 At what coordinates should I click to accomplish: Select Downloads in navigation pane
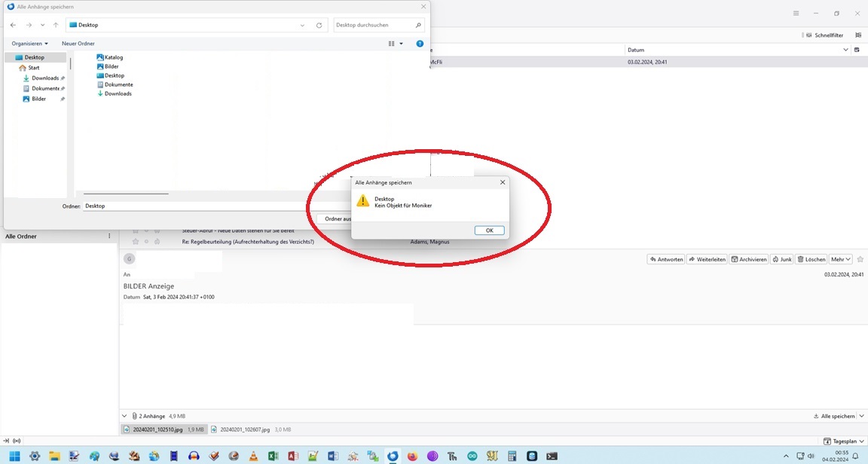point(44,78)
